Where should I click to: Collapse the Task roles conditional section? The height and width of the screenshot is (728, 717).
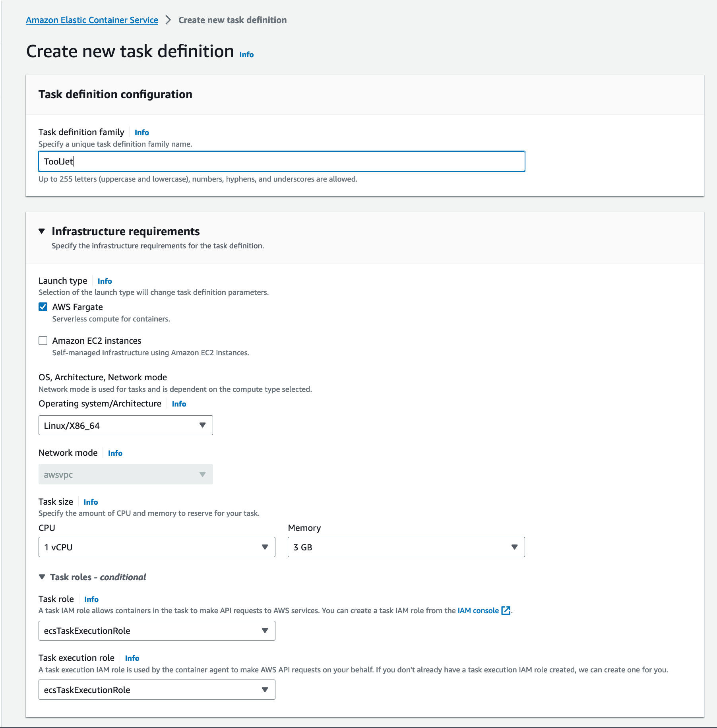click(42, 577)
